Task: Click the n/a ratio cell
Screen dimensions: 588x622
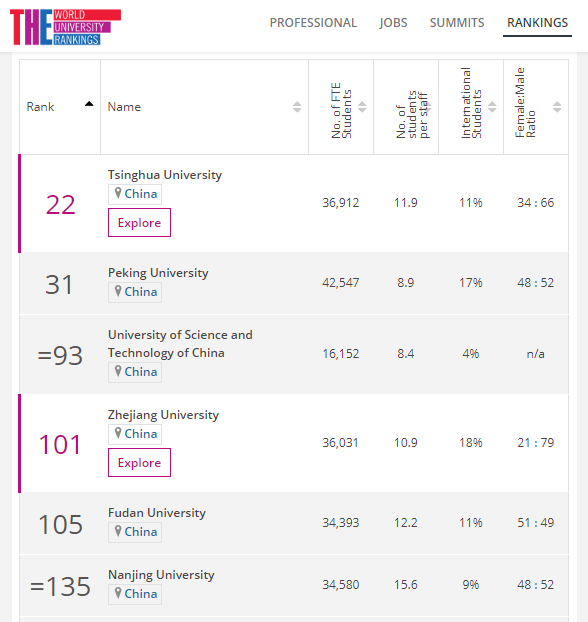Action: (536, 353)
